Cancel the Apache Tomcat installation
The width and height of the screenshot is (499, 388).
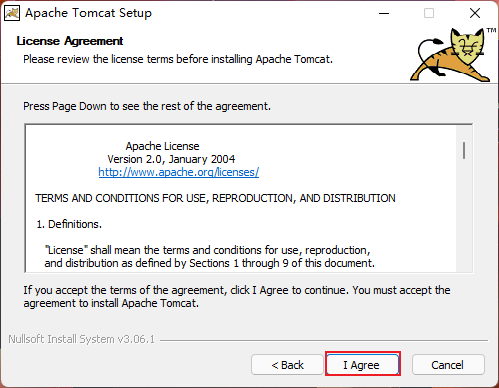[x=448, y=365]
